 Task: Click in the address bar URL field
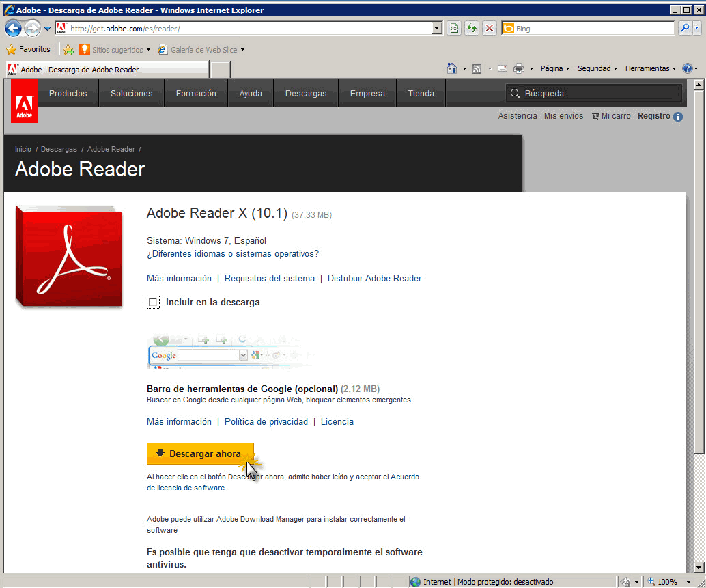[249, 29]
